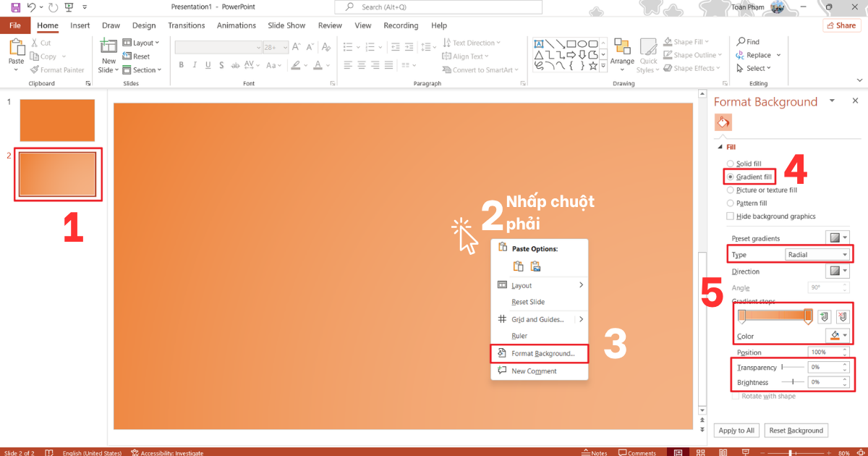Start presentation from beginning icon
The image size is (868, 456).
[69, 7]
